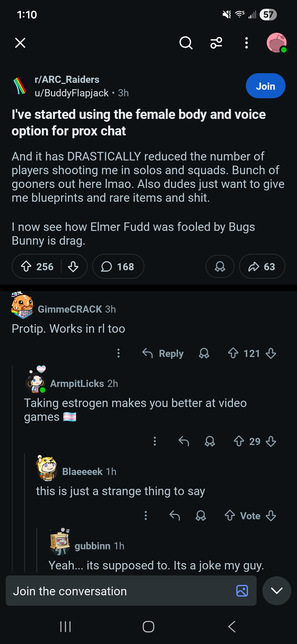This screenshot has width=297, height=644.
Task: Give an award to the post
Action: click(220, 266)
